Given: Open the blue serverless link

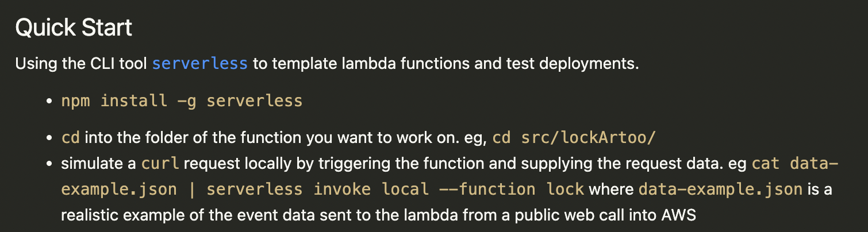Looking at the screenshot, I should pos(199,63).
